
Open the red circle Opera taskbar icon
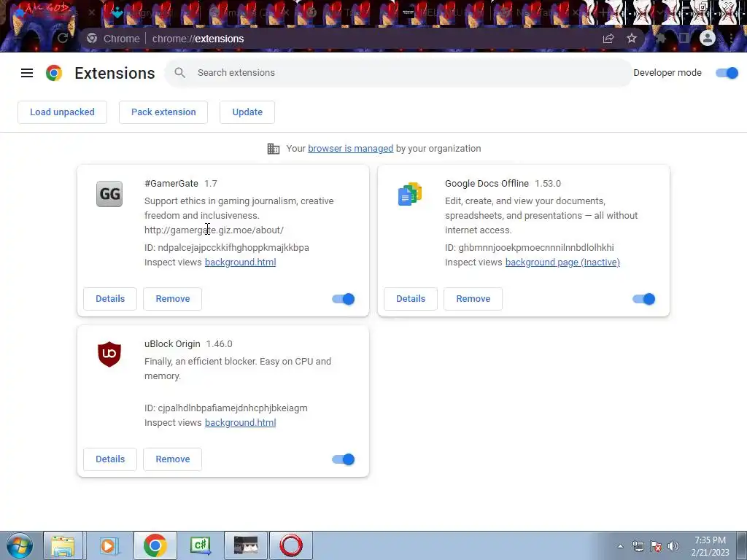click(291, 545)
